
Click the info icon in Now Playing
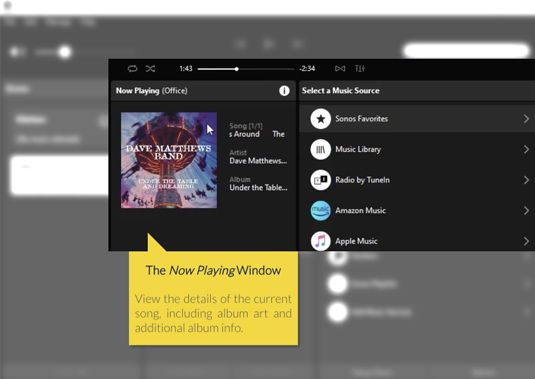click(284, 91)
